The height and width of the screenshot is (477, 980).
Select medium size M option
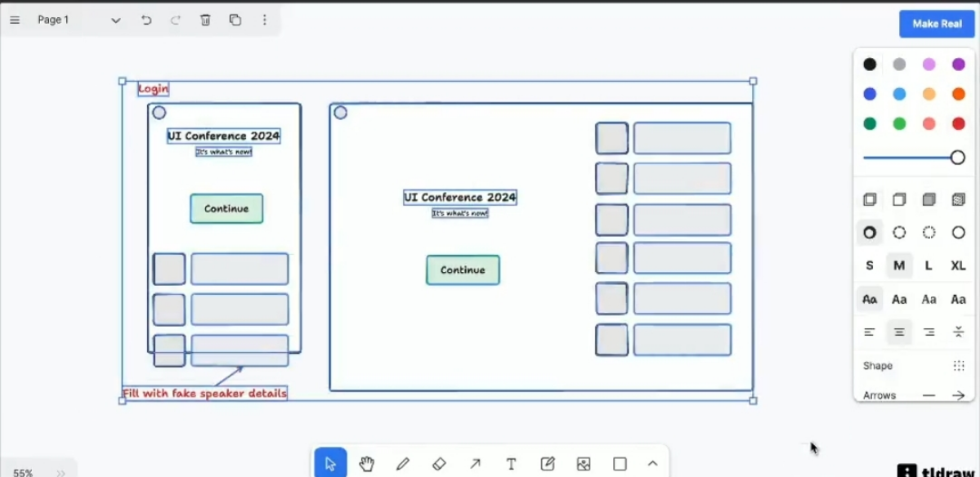899,265
